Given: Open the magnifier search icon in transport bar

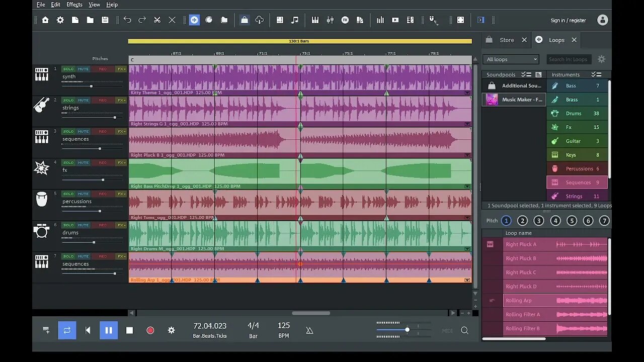Looking at the screenshot, I should 464,330.
